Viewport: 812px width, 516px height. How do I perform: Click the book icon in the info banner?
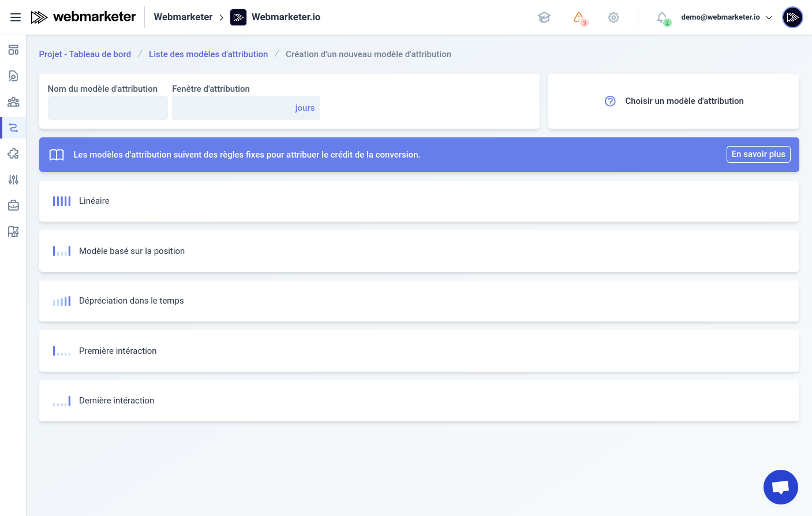pos(57,155)
